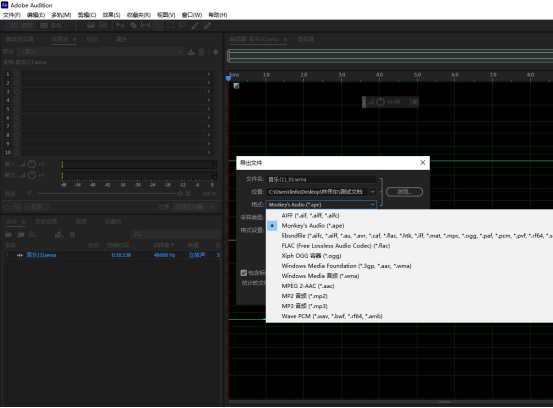Image resolution: width=553 pixels, height=408 pixels.
Task: Click the mix slider in effects rack
Action: 109,194
